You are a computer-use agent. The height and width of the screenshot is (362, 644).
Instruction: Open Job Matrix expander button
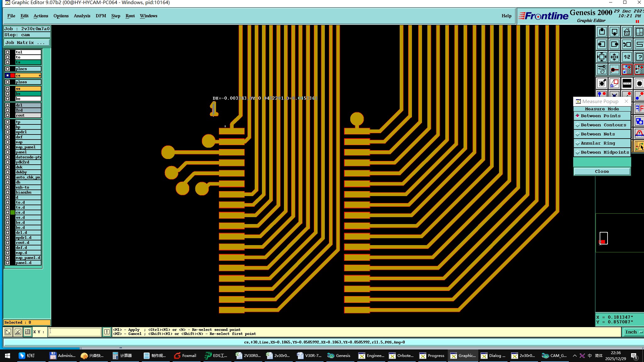pos(27,42)
